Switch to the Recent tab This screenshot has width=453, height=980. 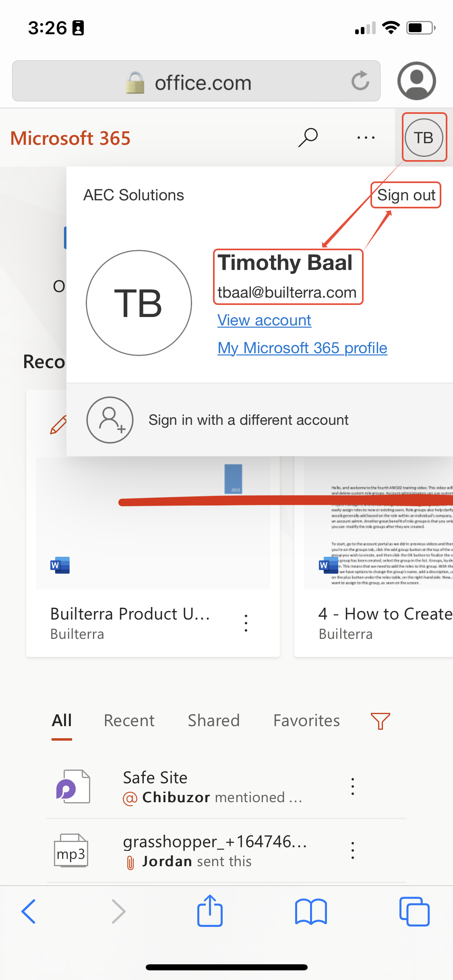point(129,721)
